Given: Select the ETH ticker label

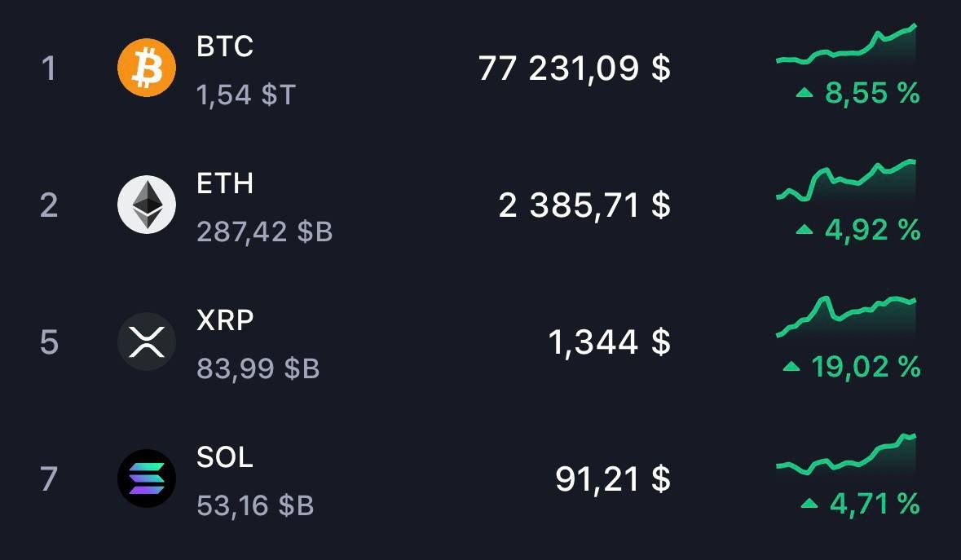Looking at the screenshot, I should [225, 183].
